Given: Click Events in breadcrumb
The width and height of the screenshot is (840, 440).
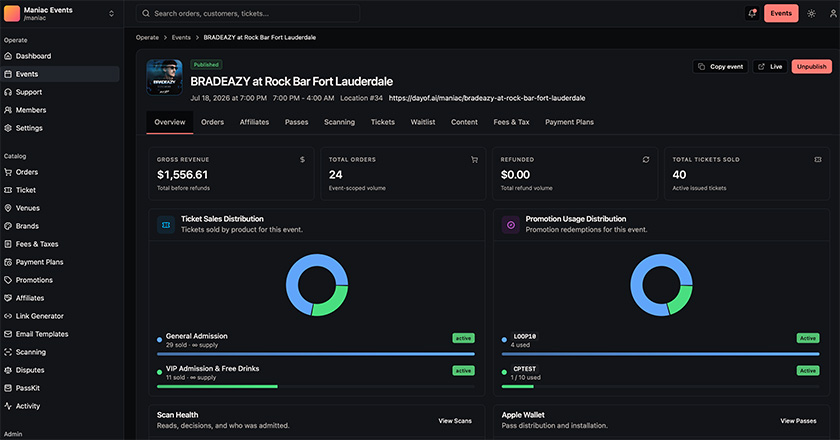Looking at the screenshot, I should [x=181, y=38].
